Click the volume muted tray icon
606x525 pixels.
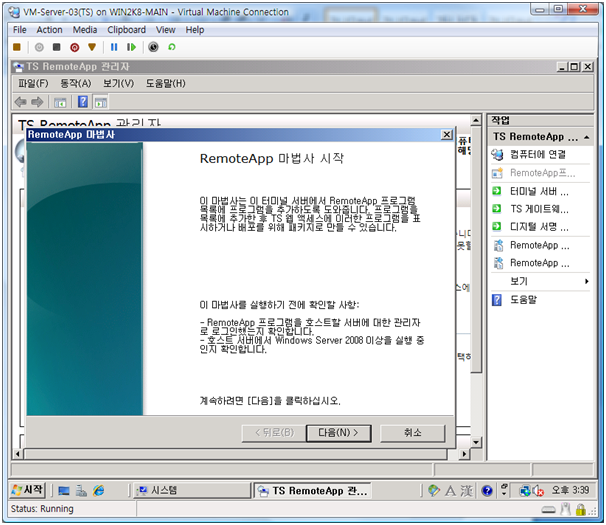coord(538,491)
